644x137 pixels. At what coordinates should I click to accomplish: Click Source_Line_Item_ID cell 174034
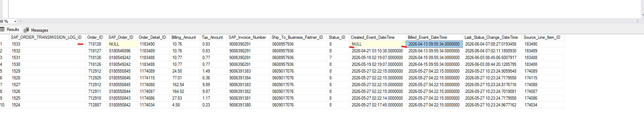[543, 105]
